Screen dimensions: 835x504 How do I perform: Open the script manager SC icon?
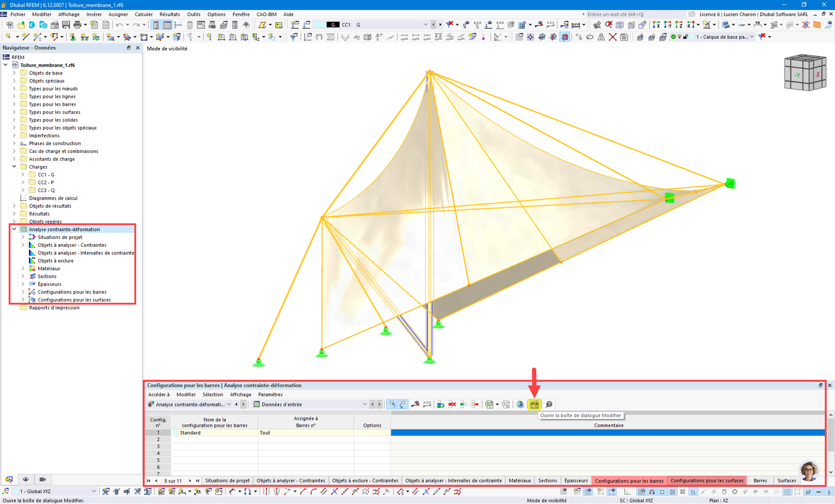pyautogui.click(x=212, y=25)
